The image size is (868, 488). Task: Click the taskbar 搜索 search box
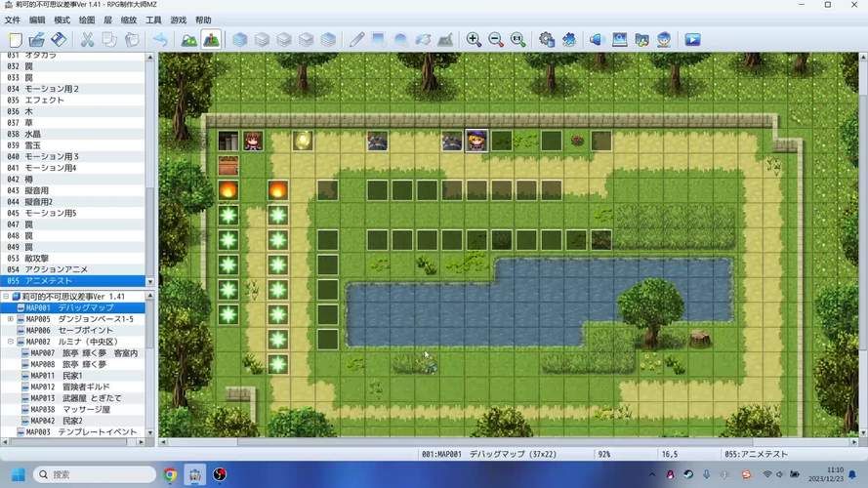click(94, 474)
